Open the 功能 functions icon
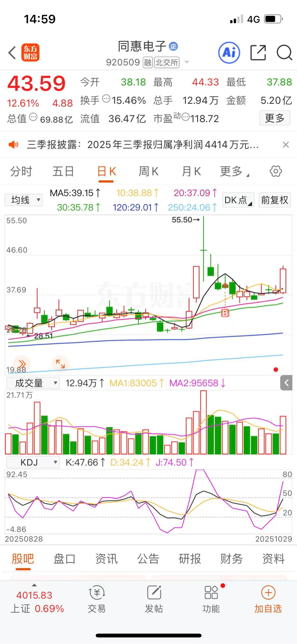This screenshot has height=644, width=297. click(211, 599)
